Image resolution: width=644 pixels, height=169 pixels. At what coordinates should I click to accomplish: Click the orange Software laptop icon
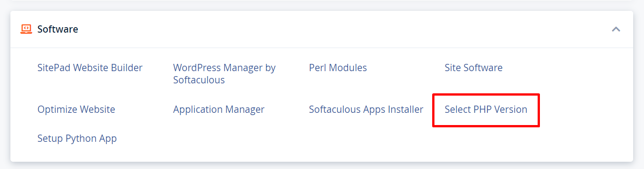click(x=26, y=29)
